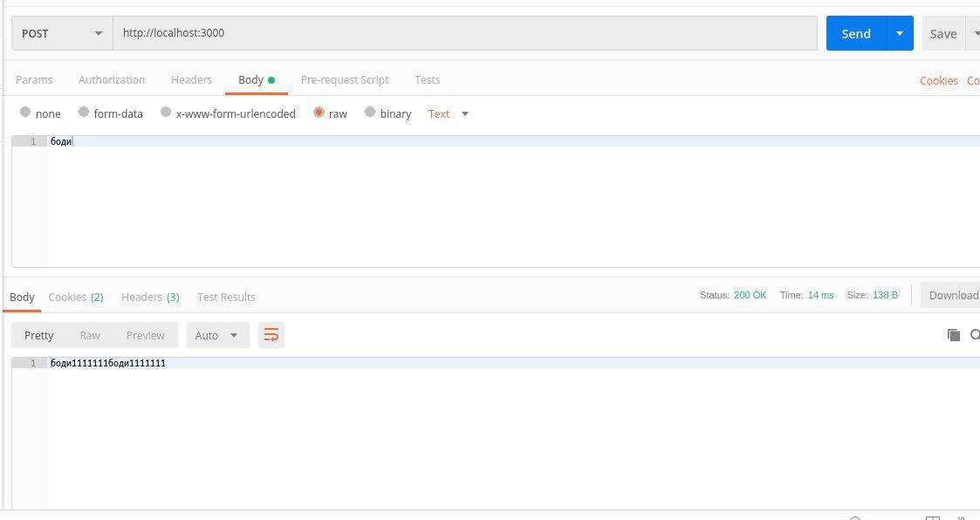Select the Preview response view
This screenshot has width=980, height=520.
tap(146, 335)
